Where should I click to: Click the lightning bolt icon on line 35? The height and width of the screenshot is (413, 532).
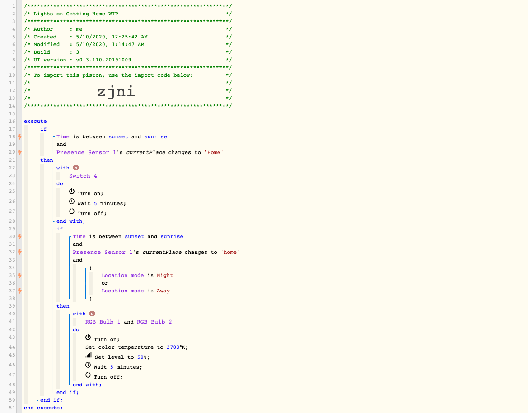point(20,275)
